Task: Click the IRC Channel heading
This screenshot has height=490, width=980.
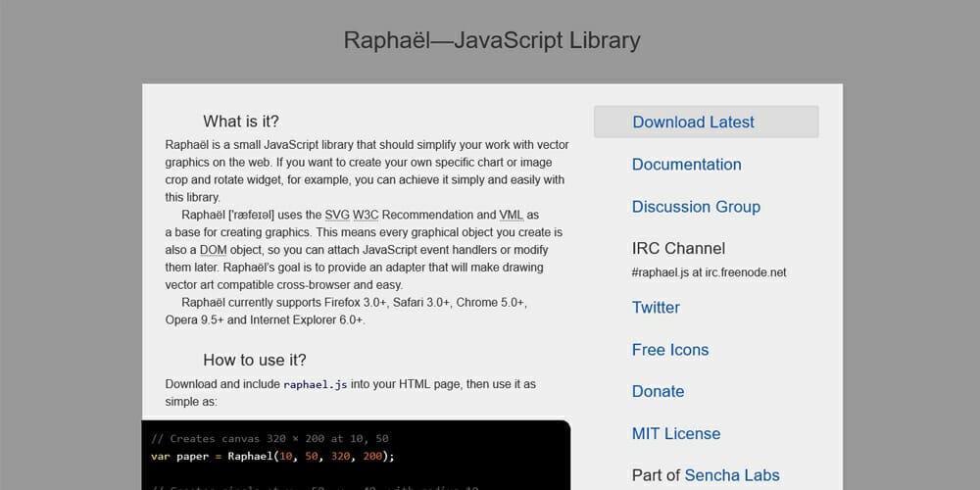Action: click(678, 249)
